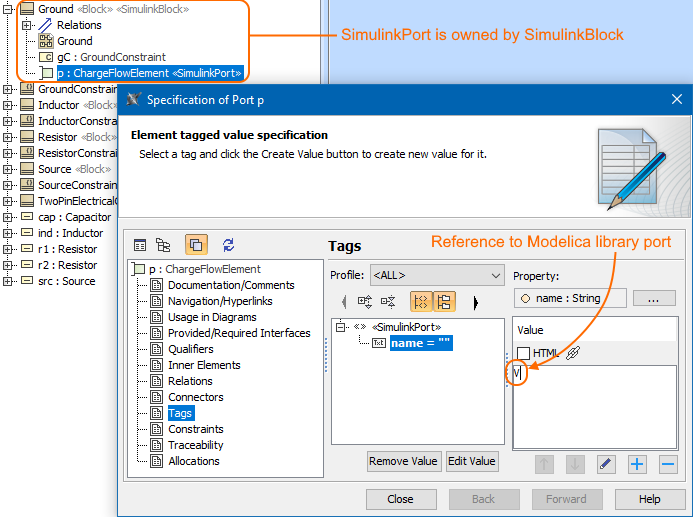Click the table view icon in dialog toolbar
This screenshot has height=517, width=693.
coord(140,245)
